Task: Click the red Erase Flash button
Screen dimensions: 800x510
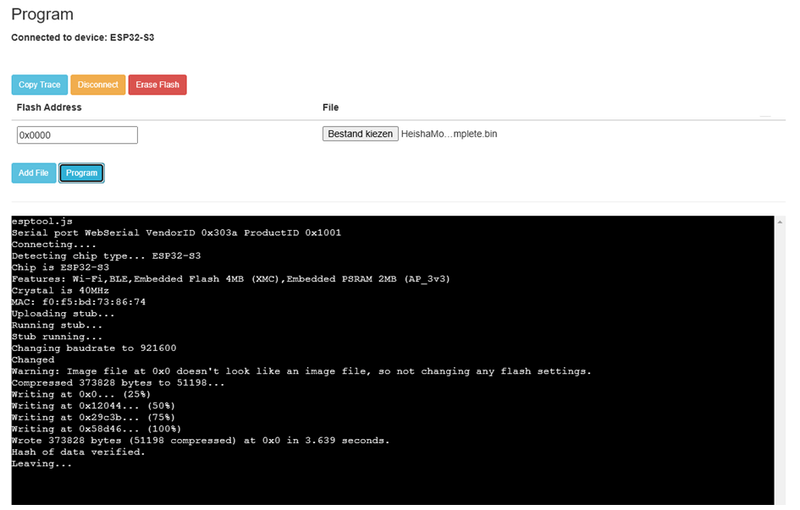Action: (158, 85)
